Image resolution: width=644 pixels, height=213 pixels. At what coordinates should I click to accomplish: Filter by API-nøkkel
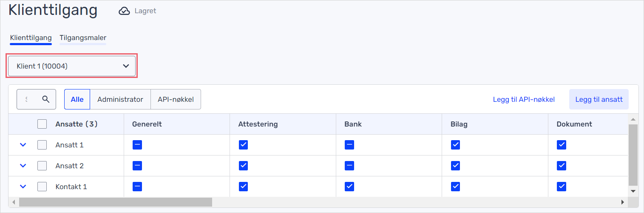176,99
